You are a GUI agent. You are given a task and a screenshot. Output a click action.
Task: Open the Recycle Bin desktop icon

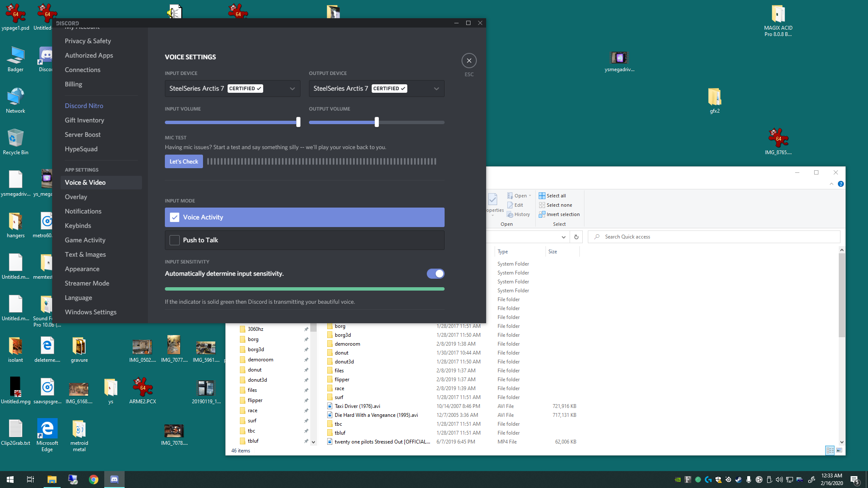click(15, 142)
